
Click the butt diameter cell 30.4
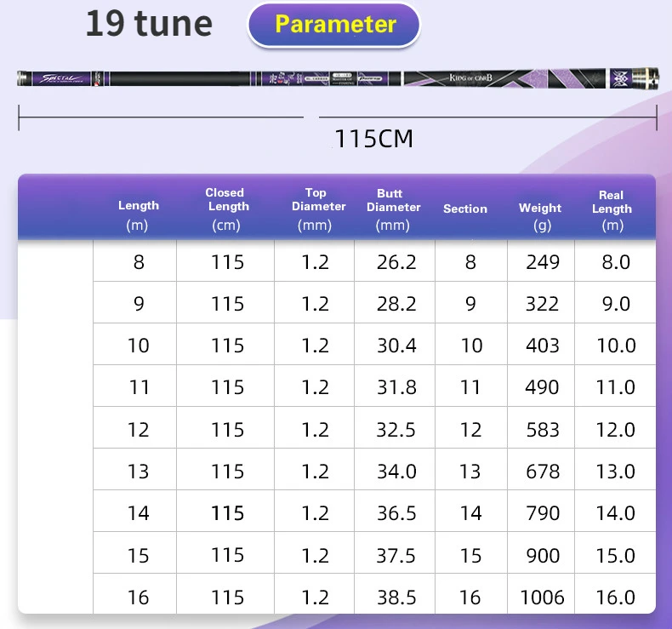[x=396, y=346]
